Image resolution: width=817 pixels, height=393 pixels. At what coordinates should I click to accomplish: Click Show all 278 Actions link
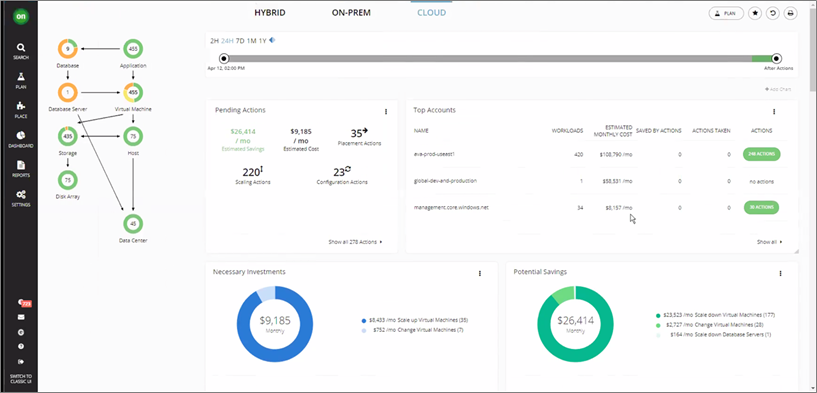tap(355, 242)
